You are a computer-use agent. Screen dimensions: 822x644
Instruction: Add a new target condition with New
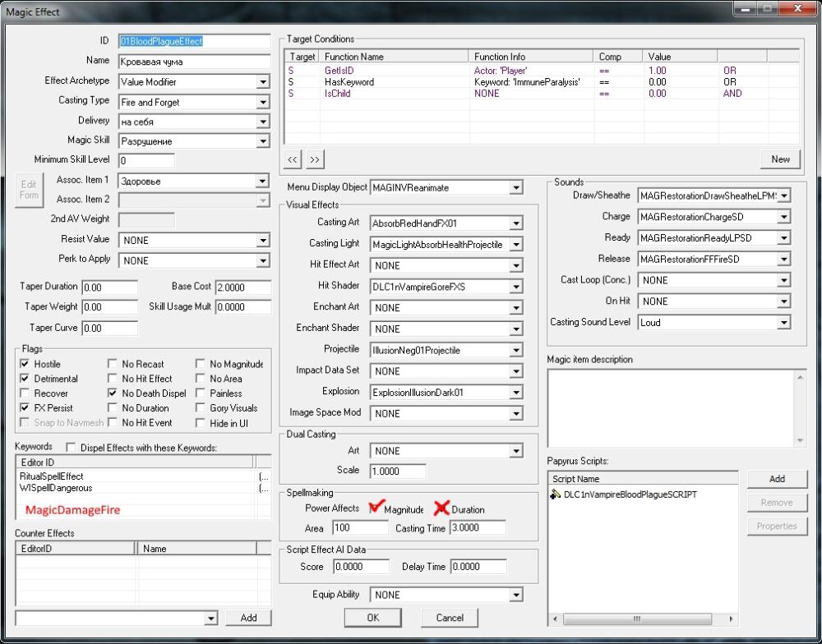(x=780, y=159)
